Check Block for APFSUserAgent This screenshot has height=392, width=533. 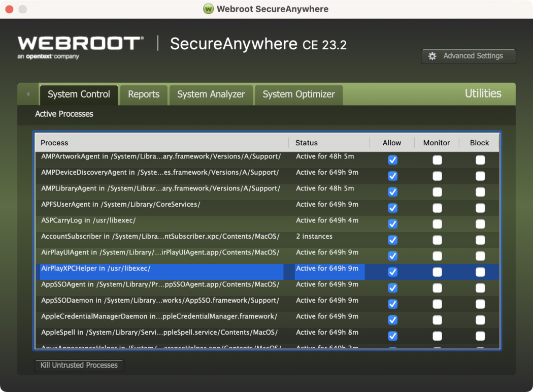(x=480, y=208)
